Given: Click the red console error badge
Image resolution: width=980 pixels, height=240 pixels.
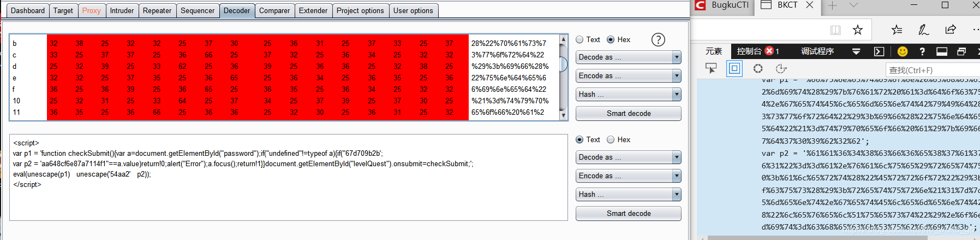Looking at the screenshot, I should [769, 51].
